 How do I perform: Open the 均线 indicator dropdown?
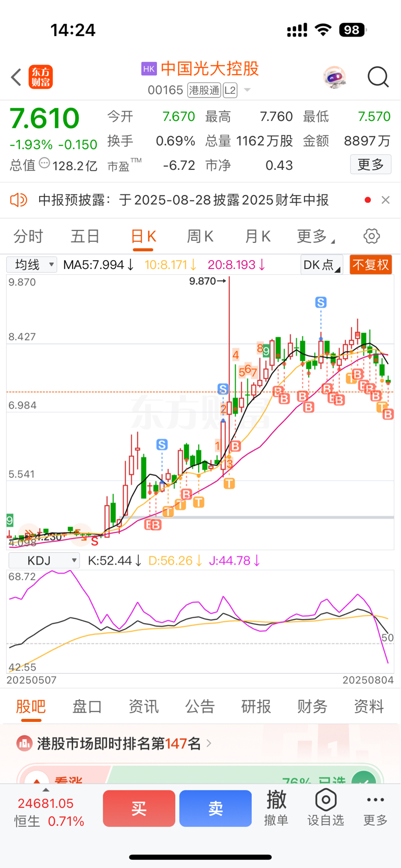click(31, 265)
